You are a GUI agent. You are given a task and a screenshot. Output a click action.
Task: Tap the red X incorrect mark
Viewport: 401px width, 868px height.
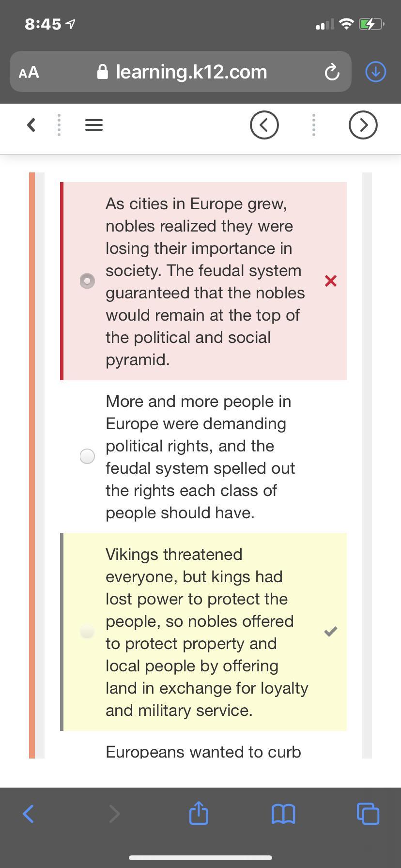pyautogui.click(x=331, y=281)
